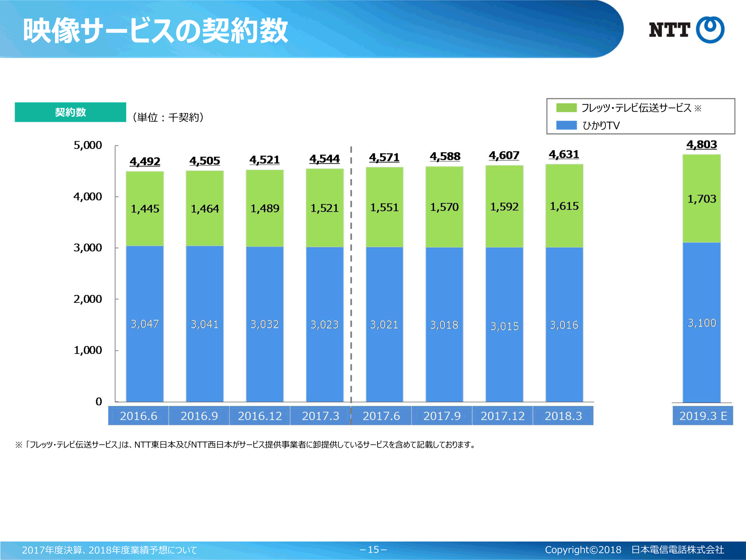Click the y-axis label 2,000

tap(88, 299)
